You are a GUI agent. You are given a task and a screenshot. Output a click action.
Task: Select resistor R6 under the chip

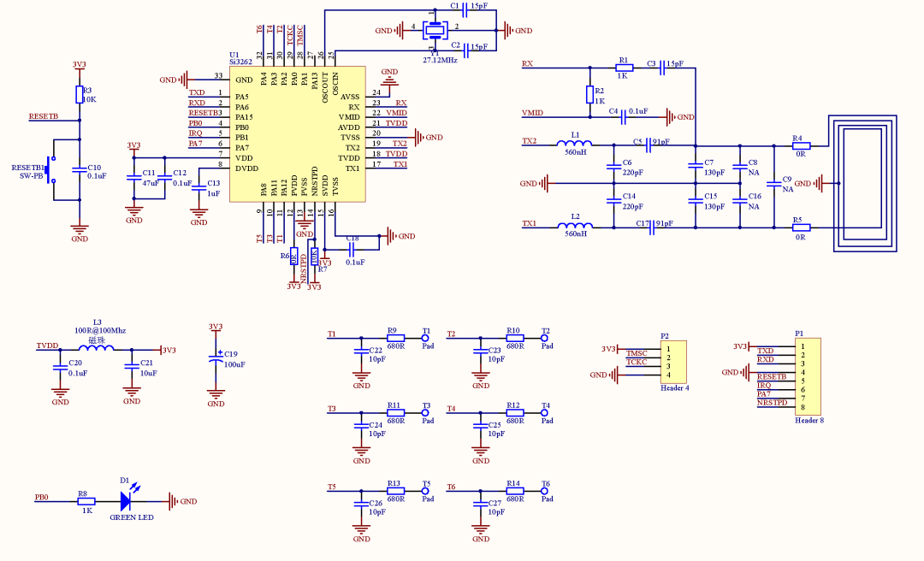tap(294, 257)
